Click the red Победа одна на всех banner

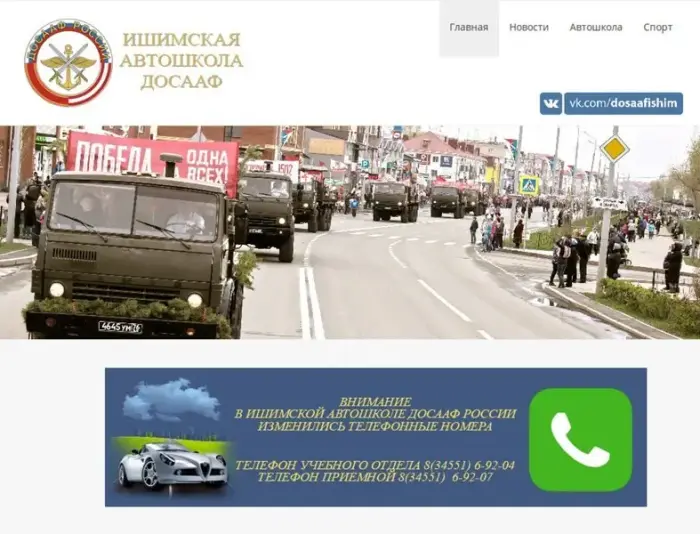point(152,158)
